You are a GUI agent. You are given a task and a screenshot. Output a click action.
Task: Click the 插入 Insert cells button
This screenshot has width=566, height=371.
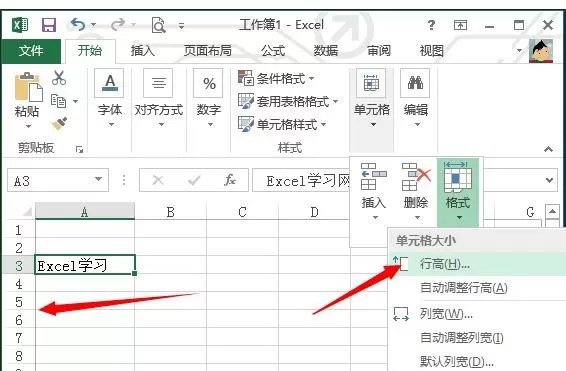point(374,191)
